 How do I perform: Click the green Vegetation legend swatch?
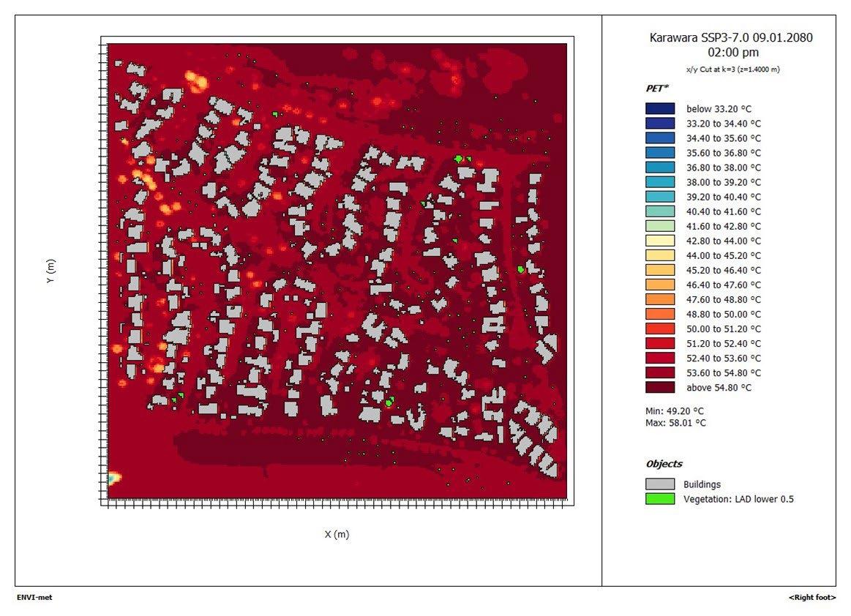coord(660,499)
